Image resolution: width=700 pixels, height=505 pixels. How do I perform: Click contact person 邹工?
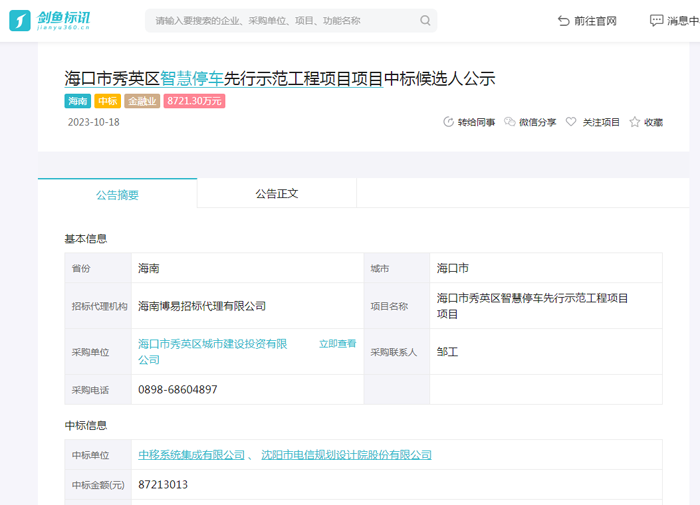point(447,352)
